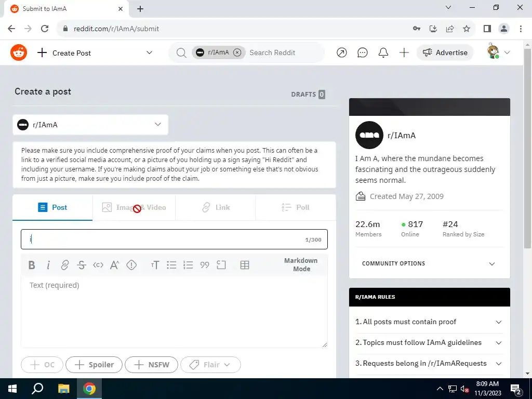Viewport: 532px width, 399px height.
Task: Open Windows taskbar search
Action: click(x=37, y=389)
